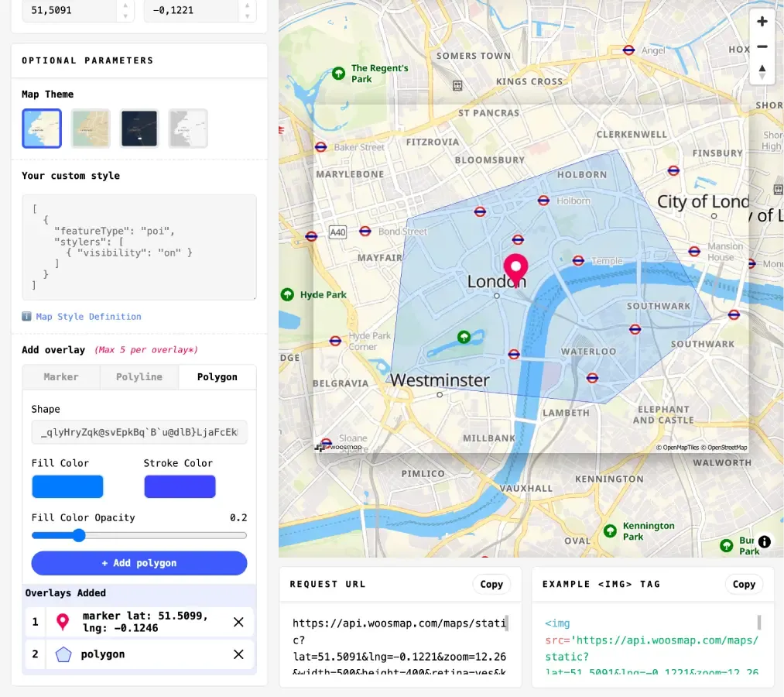
Task: Click the compass arrow icon below the zoom controls
Action: coord(762,72)
